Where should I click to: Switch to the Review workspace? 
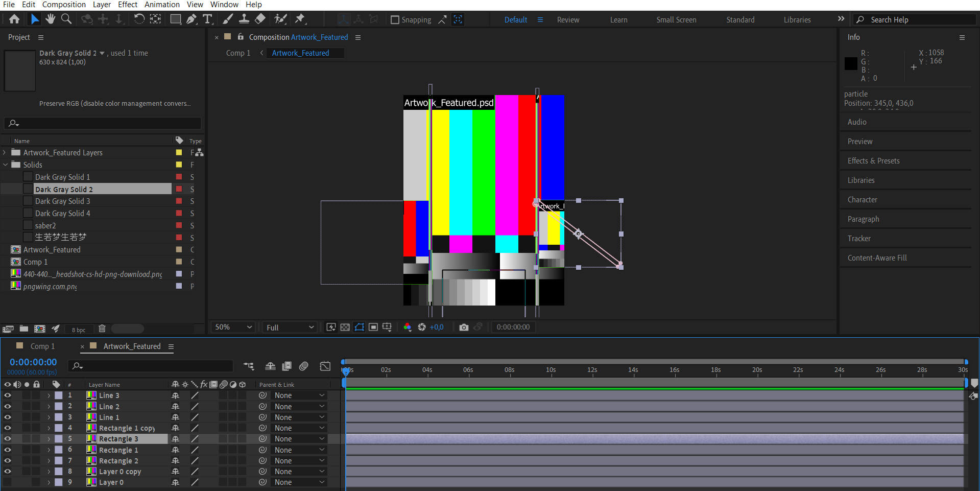568,20
